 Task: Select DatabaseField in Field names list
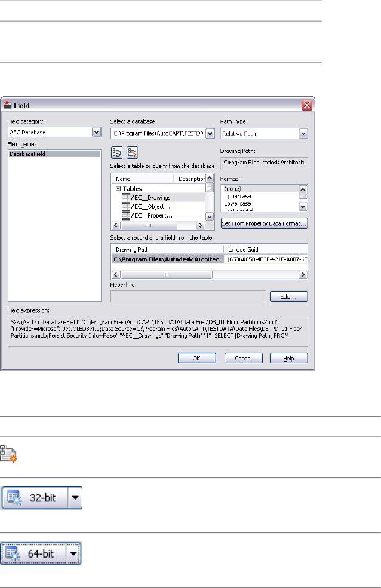click(x=54, y=154)
